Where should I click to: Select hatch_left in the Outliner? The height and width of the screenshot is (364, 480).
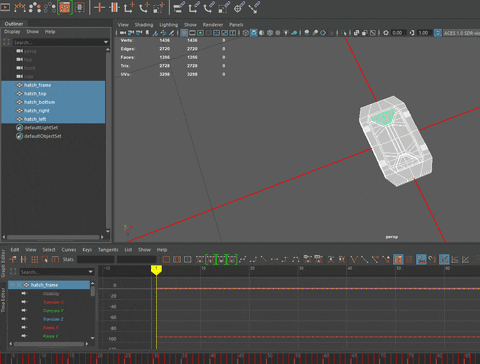(53, 119)
